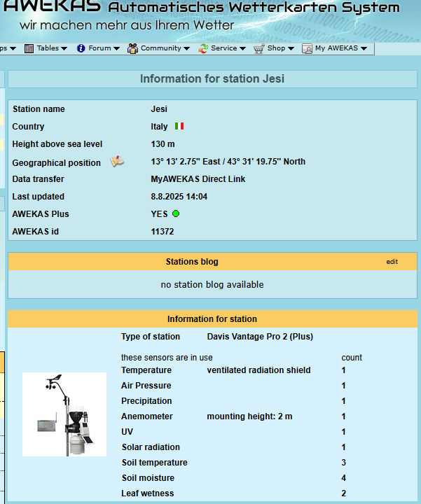Click AWEKAS id value 11372
421x504 pixels.
click(x=163, y=232)
